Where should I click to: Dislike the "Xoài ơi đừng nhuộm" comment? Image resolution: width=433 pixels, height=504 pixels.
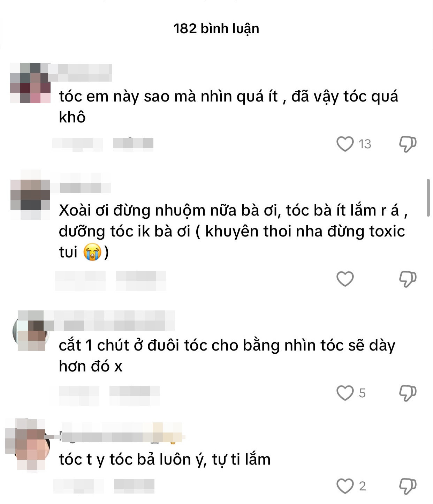click(408, 279)
